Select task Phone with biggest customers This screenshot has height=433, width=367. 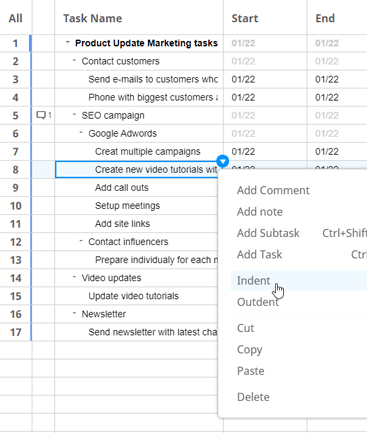153,97
